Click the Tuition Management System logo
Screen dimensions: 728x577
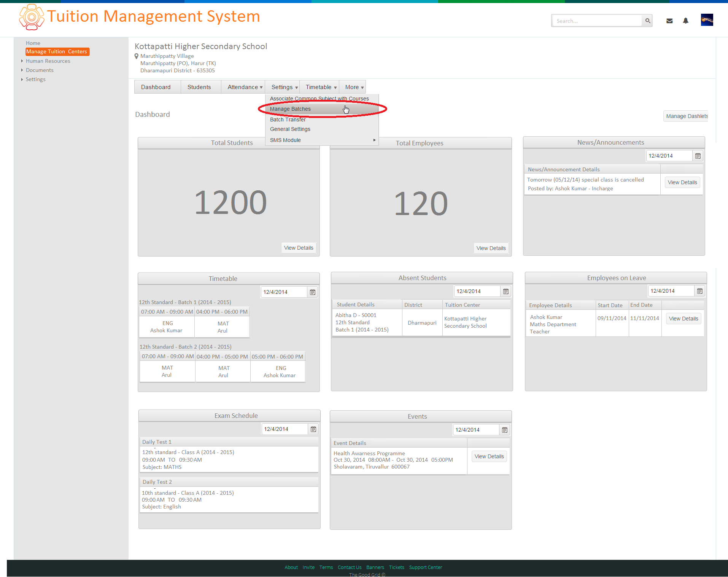click(32, 17)
